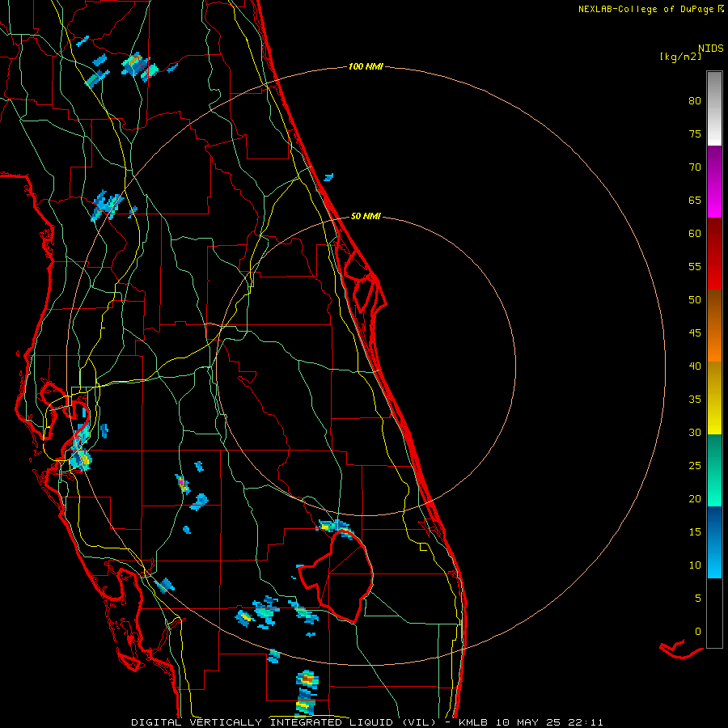Screen dimensions: 728x728
Task: Pick the dark red segment of the color bar
Action: pyautogui.click(x=714, y=253)
